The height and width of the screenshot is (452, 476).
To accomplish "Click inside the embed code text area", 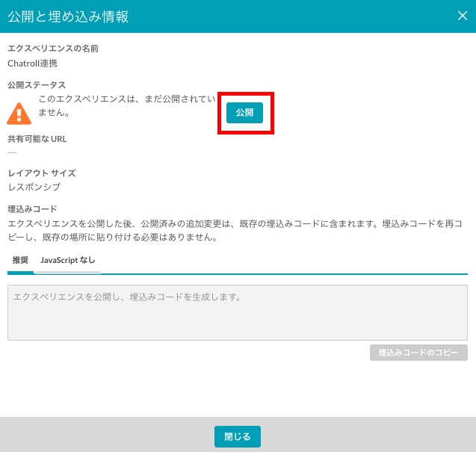I will (x=237, y=312).
